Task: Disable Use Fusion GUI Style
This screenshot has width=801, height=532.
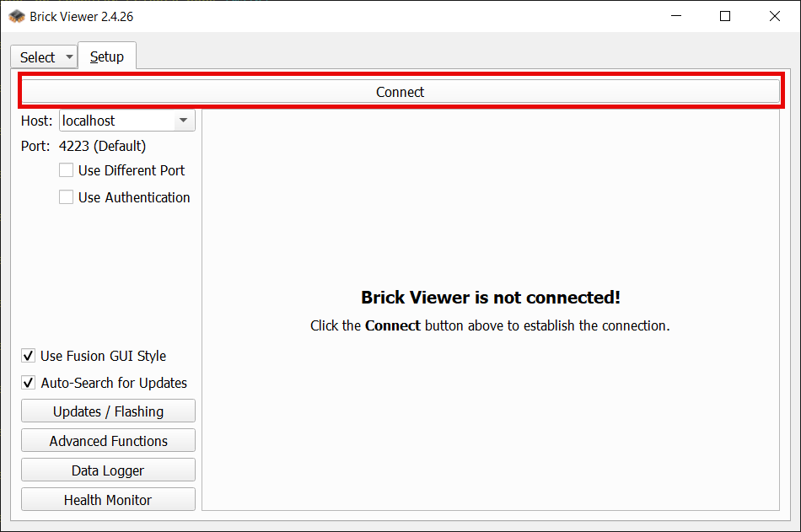Action: 29,356
